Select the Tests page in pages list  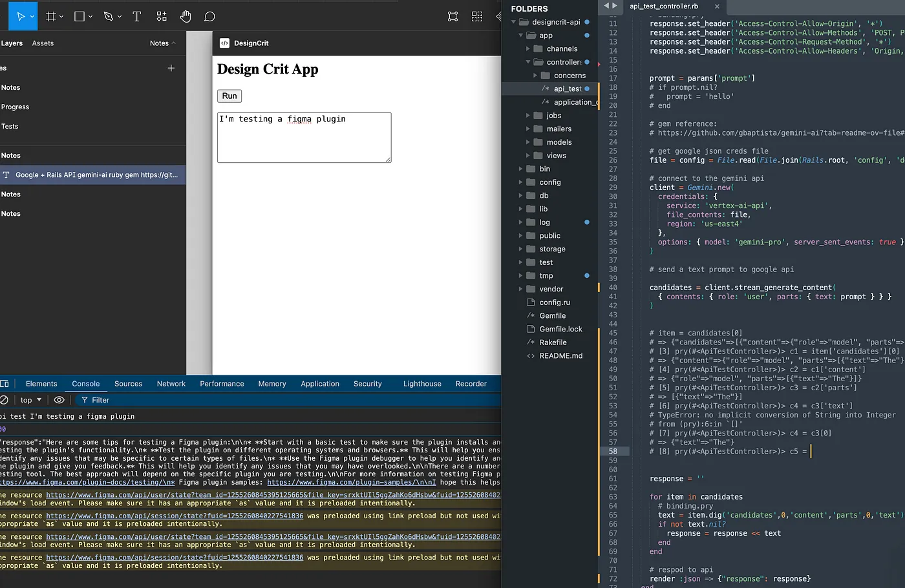pyautogui.click(x=10, y=127)
